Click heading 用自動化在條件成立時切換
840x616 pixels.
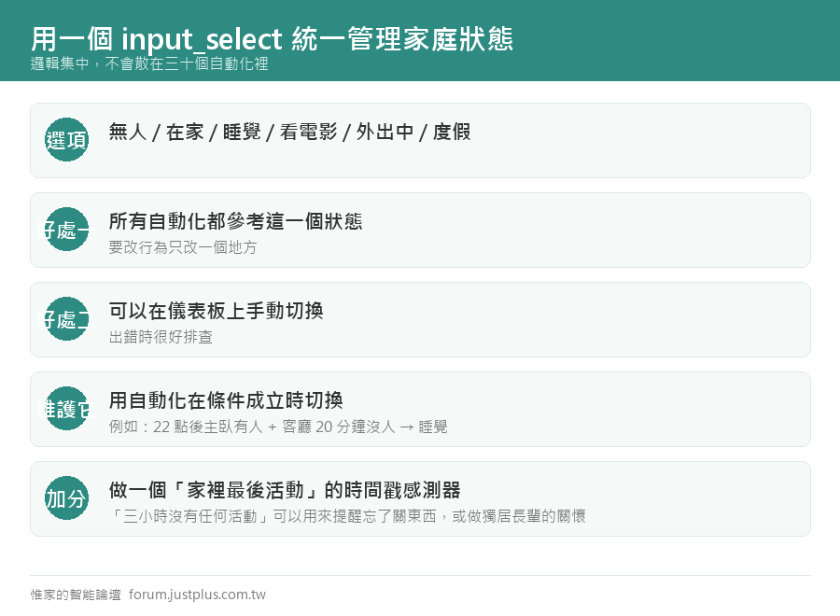(226, 400)
